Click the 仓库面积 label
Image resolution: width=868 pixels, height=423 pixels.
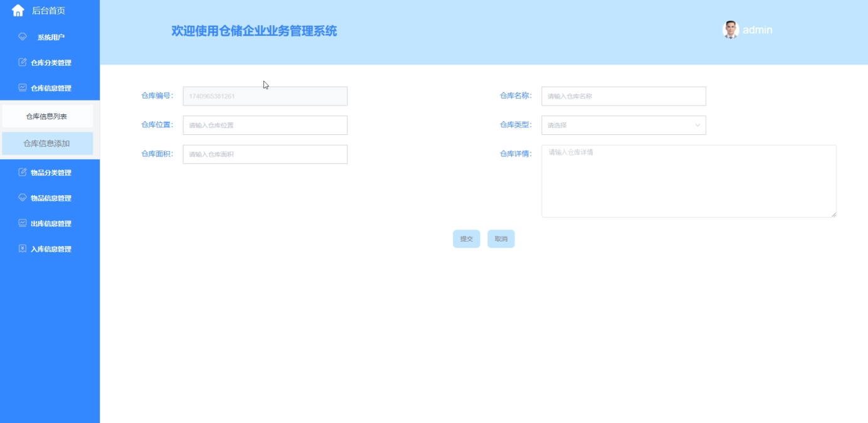tap(157, 154)
